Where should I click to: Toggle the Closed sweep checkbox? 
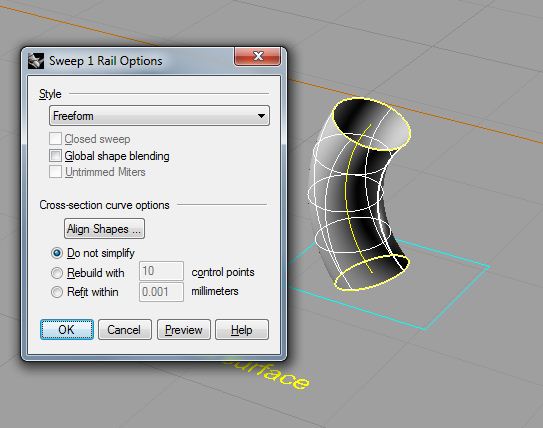pos(55,139)
